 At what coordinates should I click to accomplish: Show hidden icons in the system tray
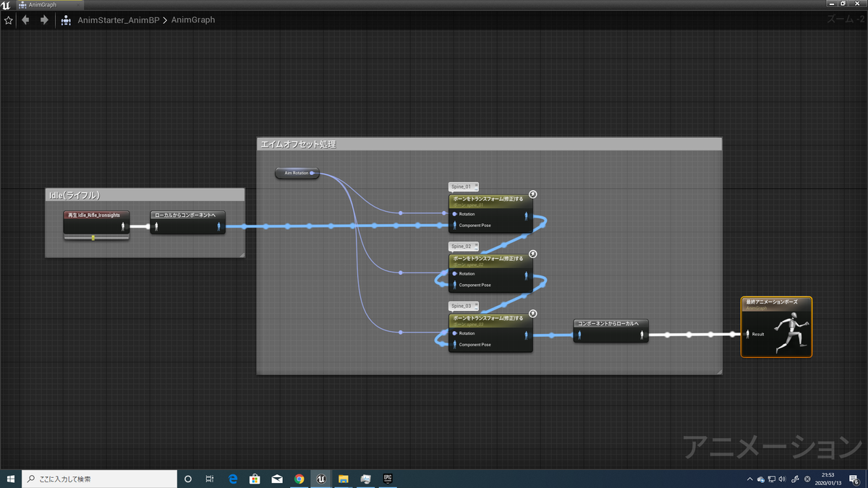[x=749, y=479]
